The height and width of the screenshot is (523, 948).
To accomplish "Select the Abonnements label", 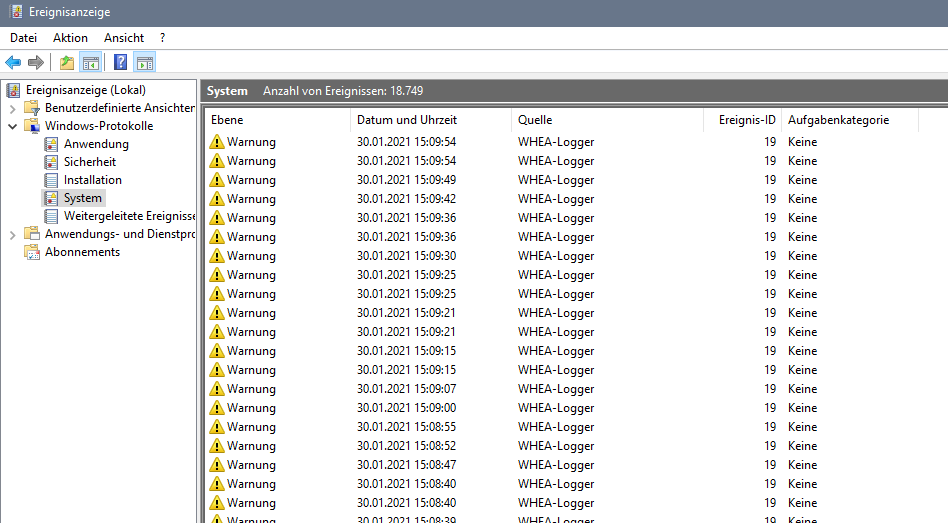I will click(82, 252).
